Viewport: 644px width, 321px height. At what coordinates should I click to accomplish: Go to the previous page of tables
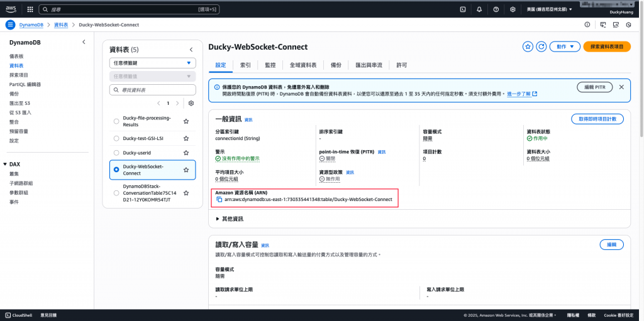coord(159,104)
